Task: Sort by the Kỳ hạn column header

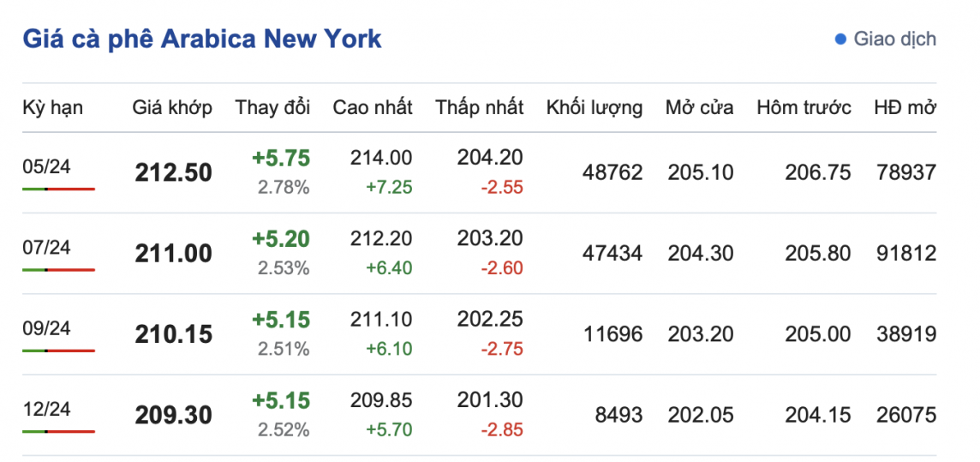Action: coord(52,108)
